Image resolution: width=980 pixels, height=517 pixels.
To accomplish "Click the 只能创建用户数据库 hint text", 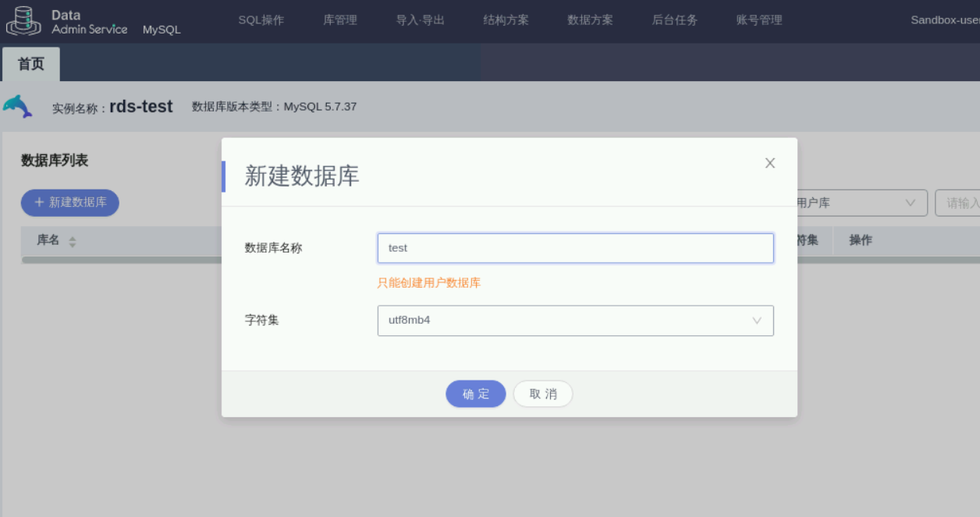I will (x=429, y=283).
